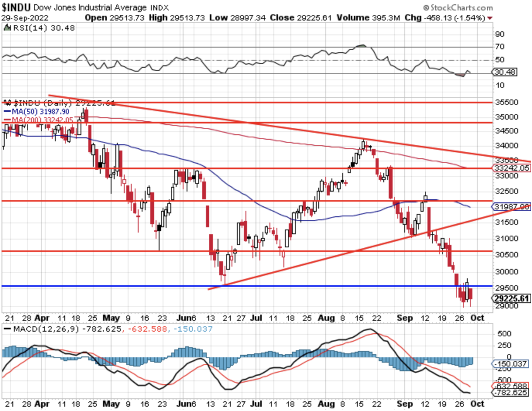
Task: Click the 35000 price axis label
Action: coord(506,117)
